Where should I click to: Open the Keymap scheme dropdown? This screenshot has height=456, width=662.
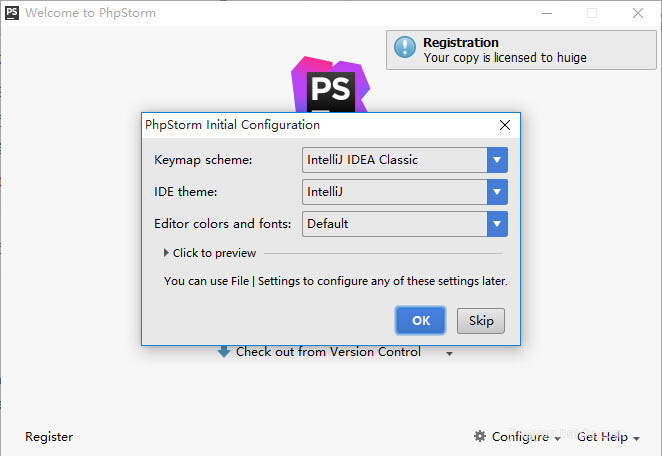pos(497,160)
